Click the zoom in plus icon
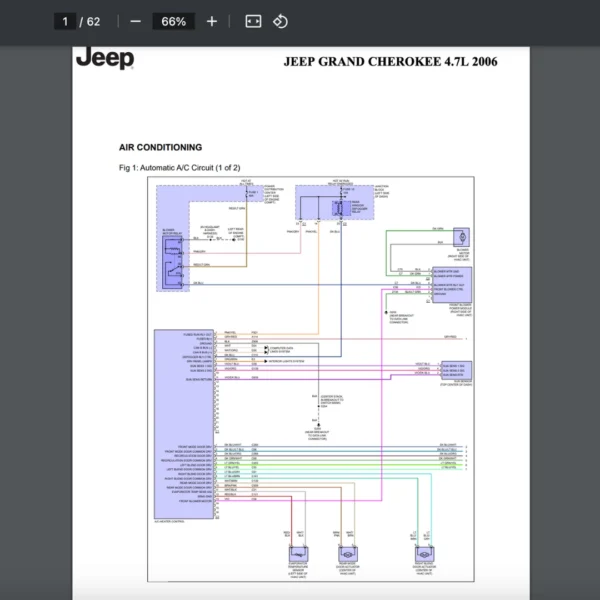This screenshot has width=600, height=600. tap(211, 21)
